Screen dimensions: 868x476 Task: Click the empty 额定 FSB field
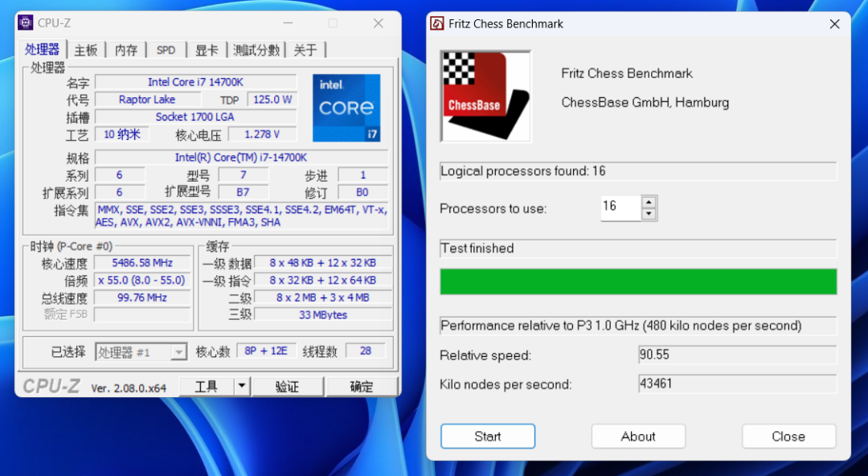142,314
